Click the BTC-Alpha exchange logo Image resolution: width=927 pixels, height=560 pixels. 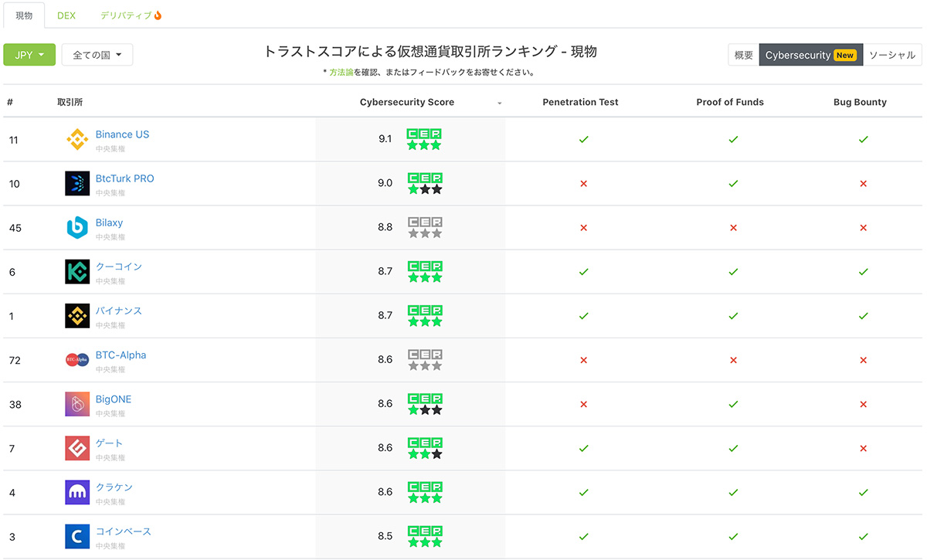[77, 359]
